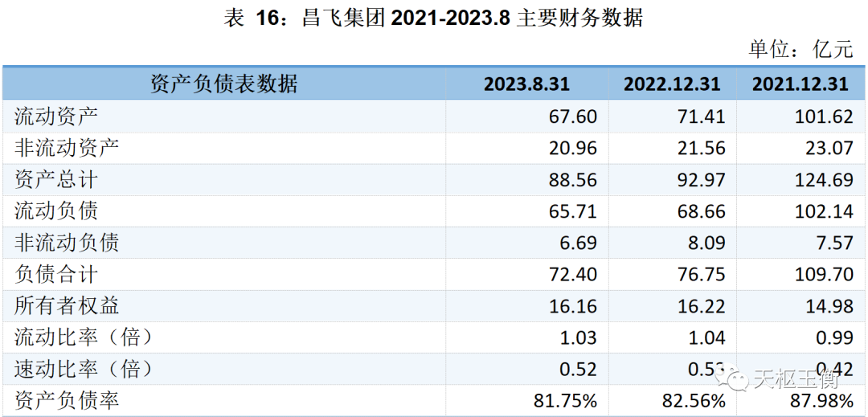The height and width of the screenshot is (417, 868).
Task: Click the 88.56 total assets value
Action: [x=574, y=180]
